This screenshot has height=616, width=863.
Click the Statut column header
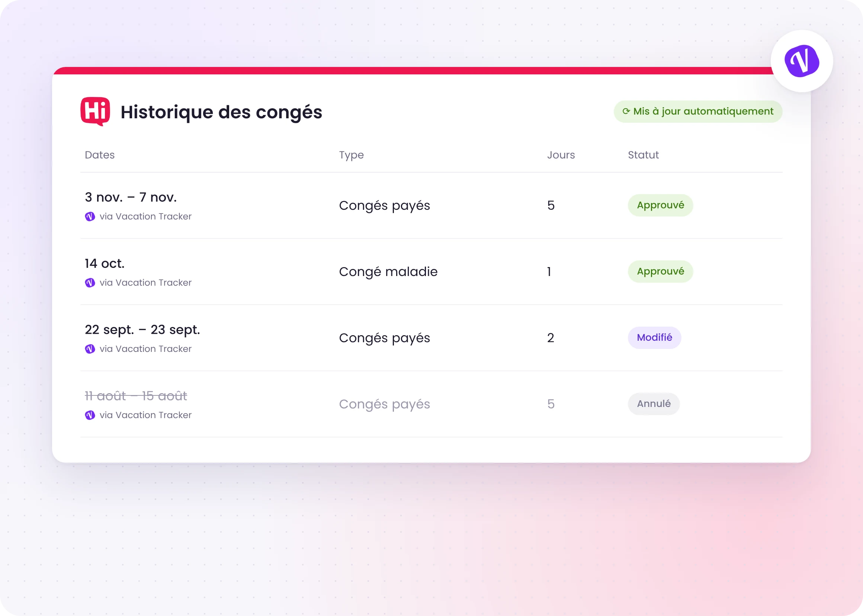pyautogui.click(x=643, y=155)
